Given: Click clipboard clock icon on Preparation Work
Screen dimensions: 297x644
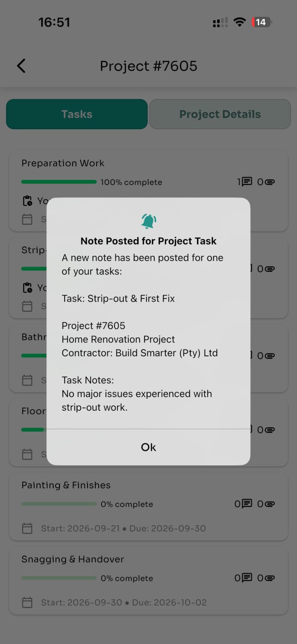Looking at the screenshot, I should point(27,201).
